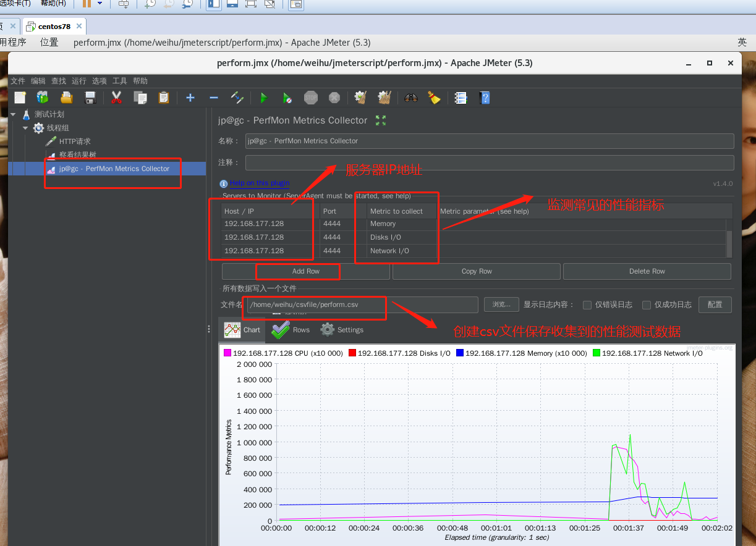Click the Delete Row button

click(x=647, y=271)
